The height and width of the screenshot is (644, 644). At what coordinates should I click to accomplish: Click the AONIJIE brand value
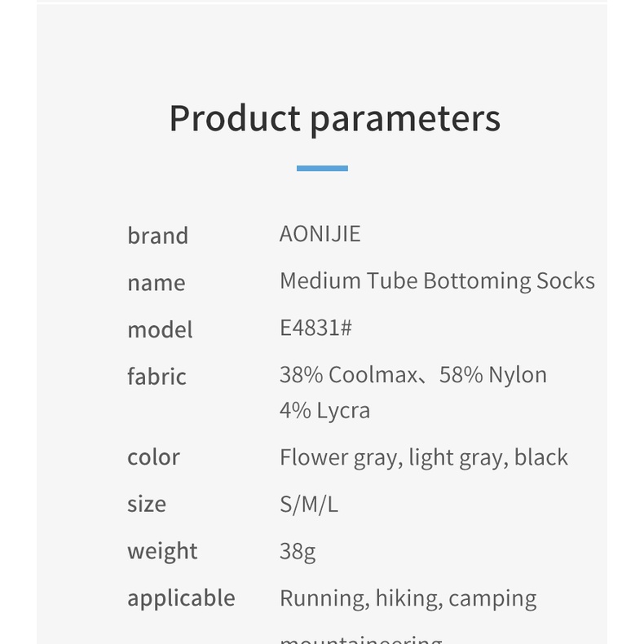pyautogui.click(x=320, y=234)
